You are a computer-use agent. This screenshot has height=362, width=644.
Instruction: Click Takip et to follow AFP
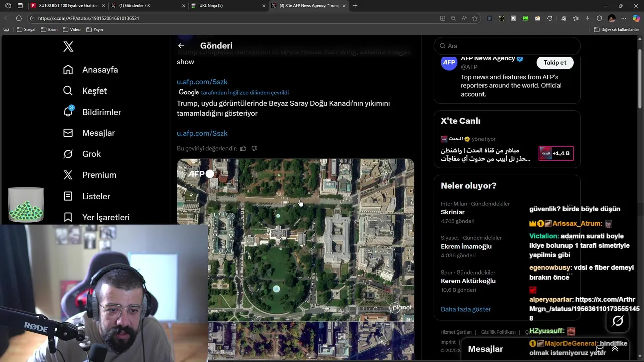tap(555, 63)
